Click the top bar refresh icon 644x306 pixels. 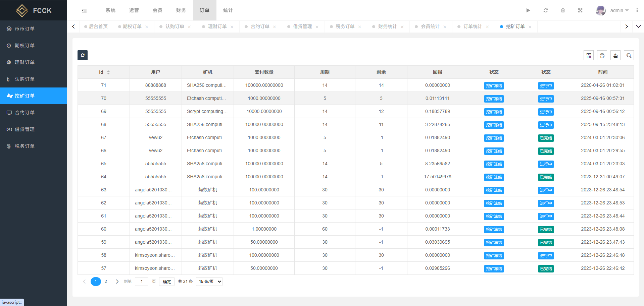tap(546, 10)
